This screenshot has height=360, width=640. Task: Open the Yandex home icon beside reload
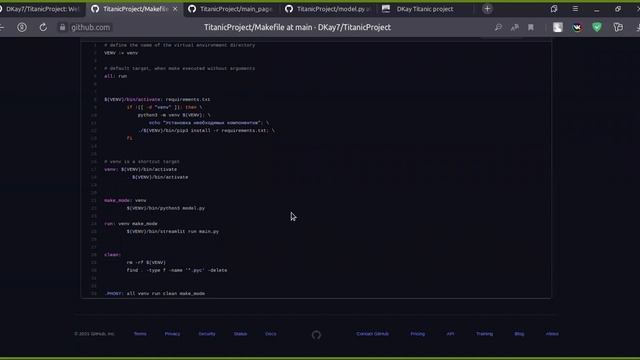22,27
